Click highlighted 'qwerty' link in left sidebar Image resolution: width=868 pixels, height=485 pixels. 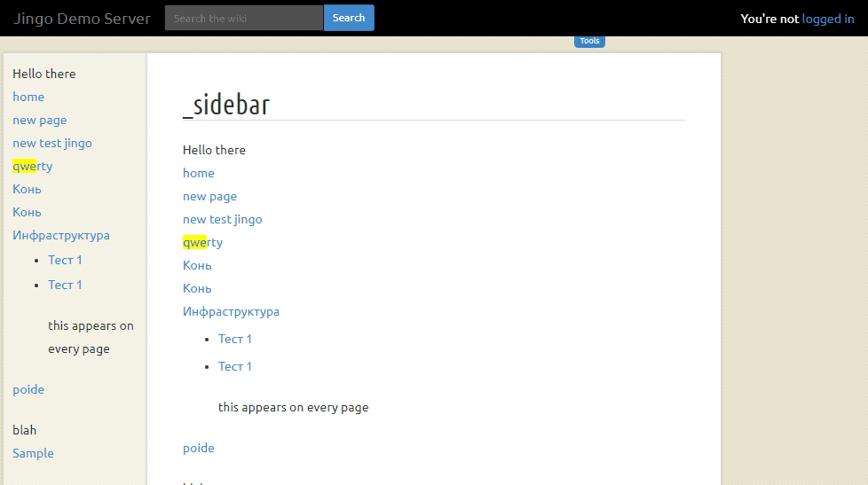[x=32, y=166]
